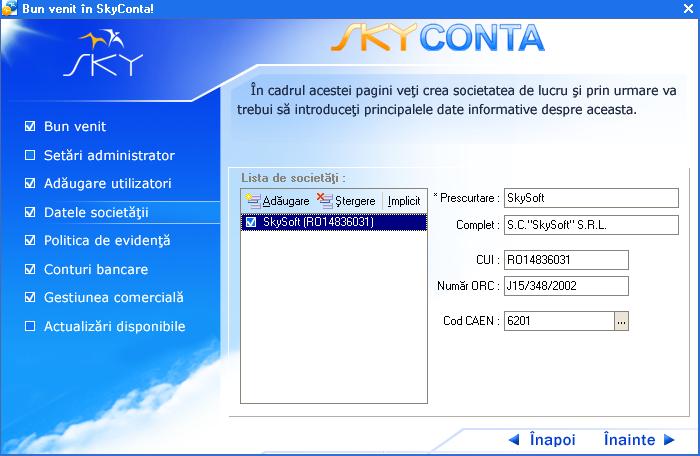
Task: Open the Adăugare utilizatori step
Action: pos(108,183)
